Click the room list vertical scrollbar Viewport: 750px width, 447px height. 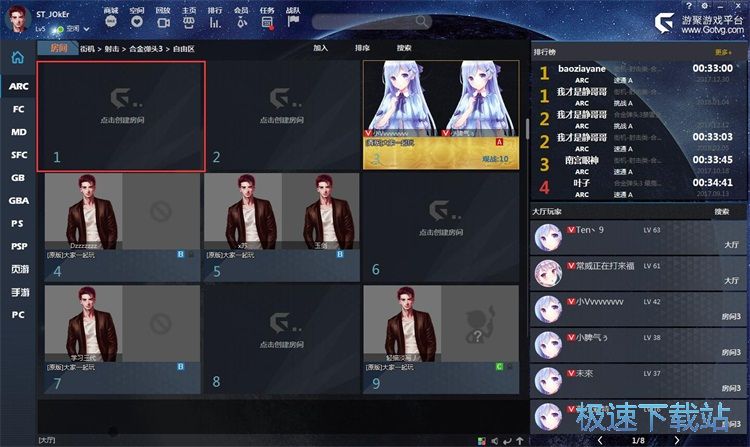(527, 129)
